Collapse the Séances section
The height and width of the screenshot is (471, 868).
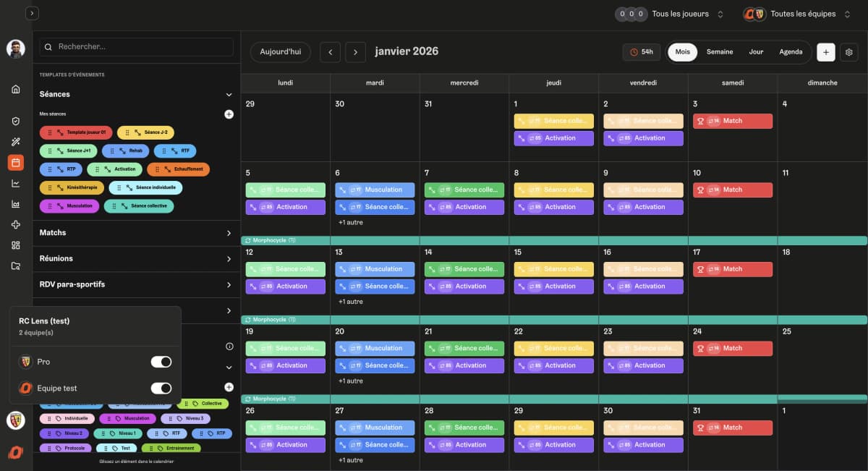point(229,95)
